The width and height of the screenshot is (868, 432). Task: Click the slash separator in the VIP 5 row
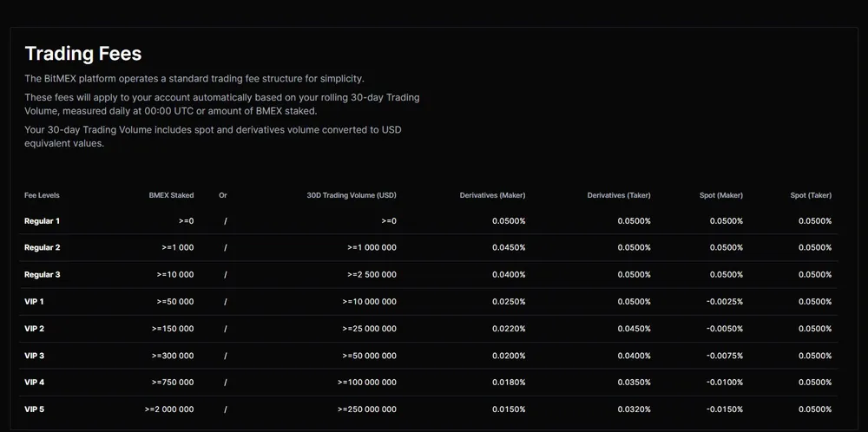pyautogui.click(x=226, y=409)
